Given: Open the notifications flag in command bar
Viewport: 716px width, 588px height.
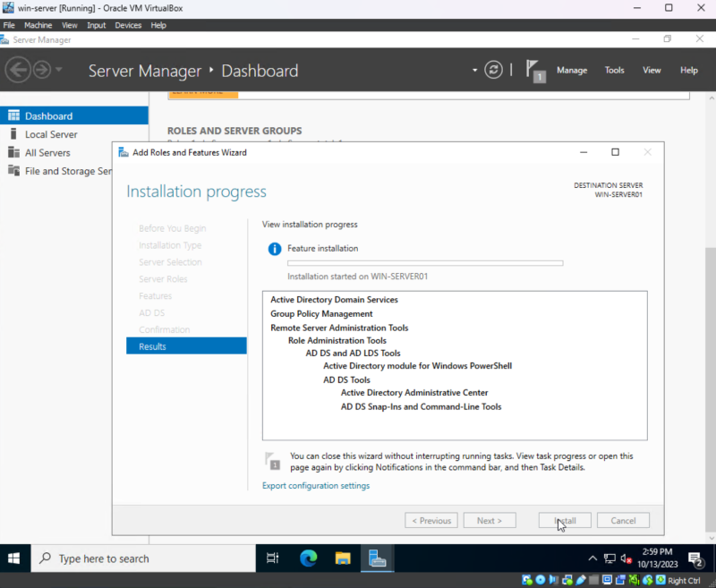Looking at the screenshot, I should (x=534, y=70).
